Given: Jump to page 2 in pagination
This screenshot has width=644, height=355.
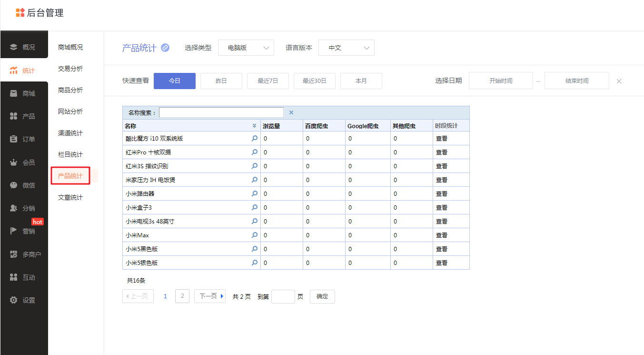Looking at the screenshot, I should (x=182, y=296).
